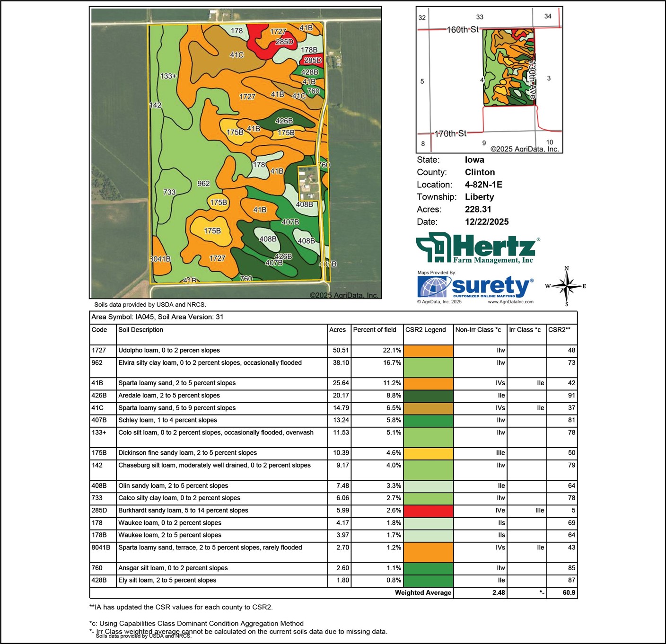666x644 pixels.
Task: Click "Area Symbol: IA045, Soil Area Version: 31"
Action: click(158, 317)
